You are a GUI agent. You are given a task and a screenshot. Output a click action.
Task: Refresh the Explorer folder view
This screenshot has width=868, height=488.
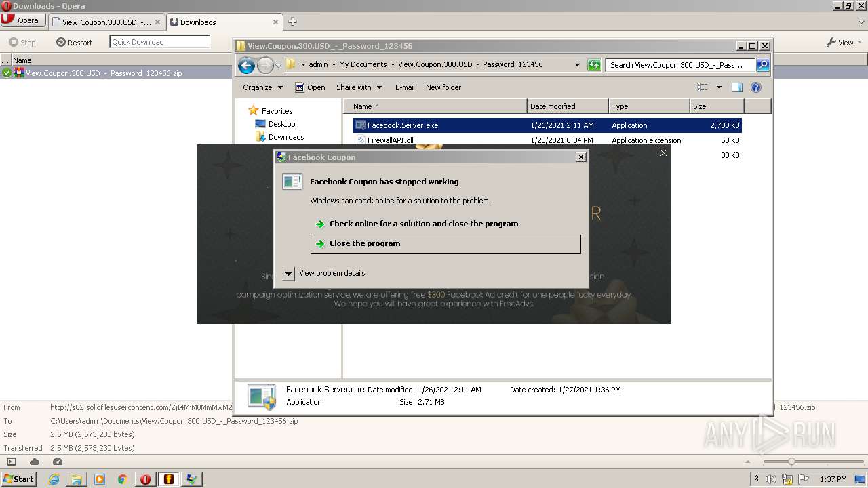(x=594, y=65)
